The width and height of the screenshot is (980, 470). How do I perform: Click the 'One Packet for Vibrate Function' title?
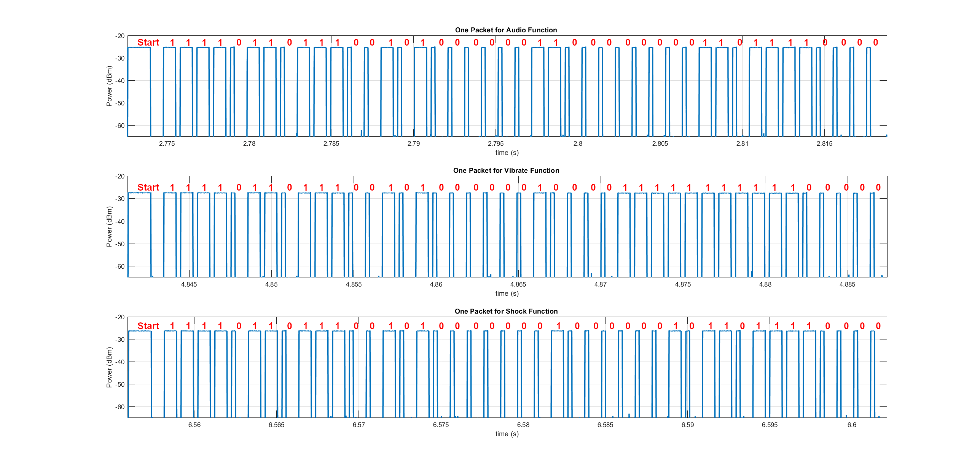coord(506,170)
